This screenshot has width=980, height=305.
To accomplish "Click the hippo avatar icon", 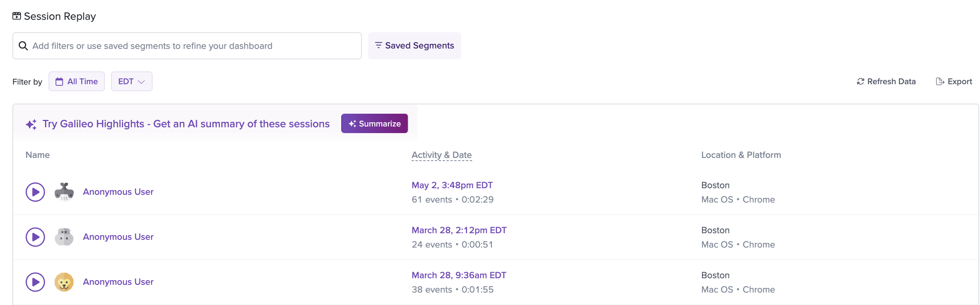I will (x=64, y=237).
